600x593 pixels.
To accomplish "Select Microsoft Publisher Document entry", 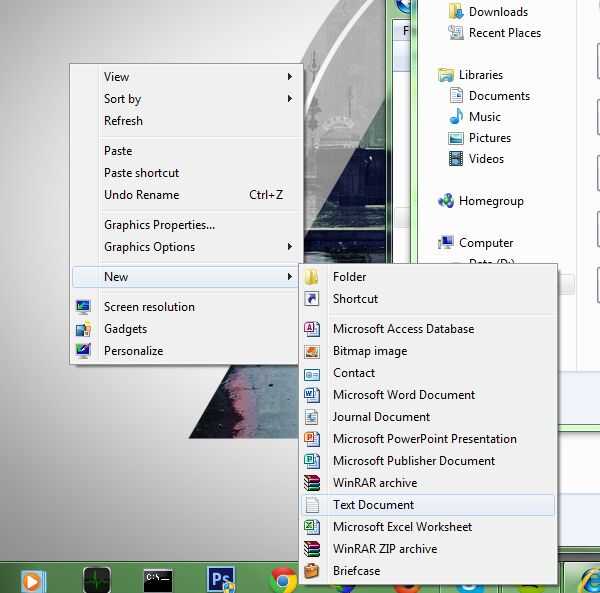I will coord(428,461).
